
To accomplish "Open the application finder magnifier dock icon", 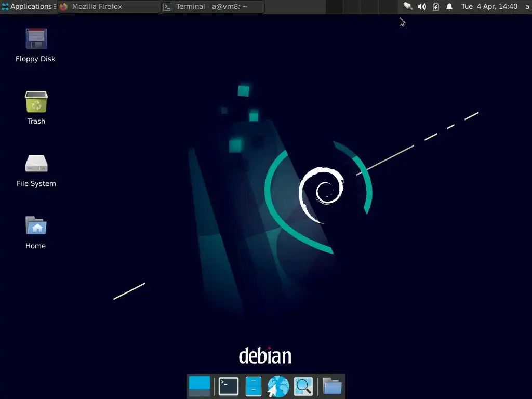I will point(303,386).
